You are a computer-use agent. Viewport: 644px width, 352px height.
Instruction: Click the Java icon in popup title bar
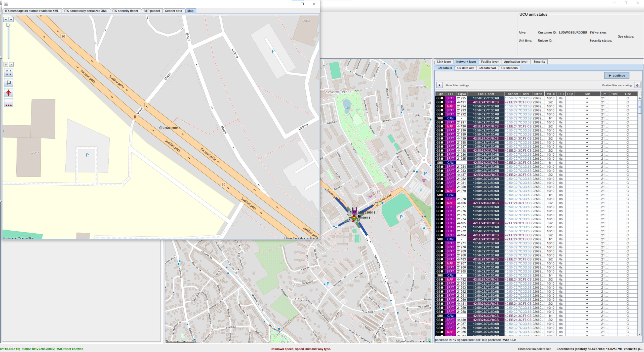point(6,4)
